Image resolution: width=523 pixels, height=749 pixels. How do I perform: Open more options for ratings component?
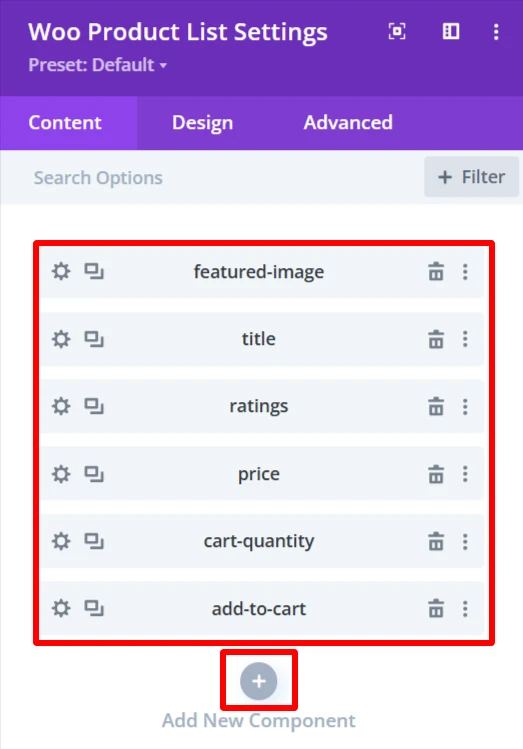coord(465,407)
